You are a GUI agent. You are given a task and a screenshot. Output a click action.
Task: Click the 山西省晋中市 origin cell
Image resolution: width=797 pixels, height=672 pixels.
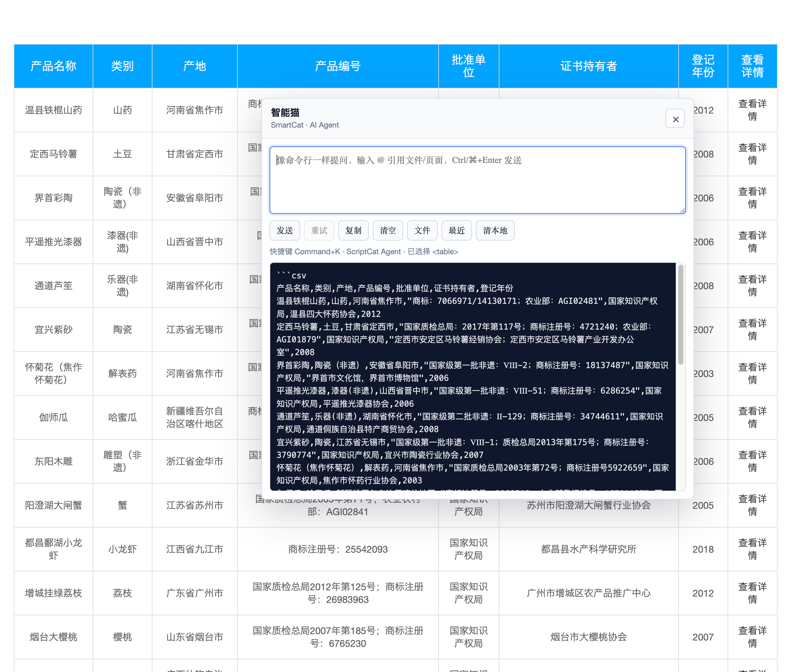(195, 242)
